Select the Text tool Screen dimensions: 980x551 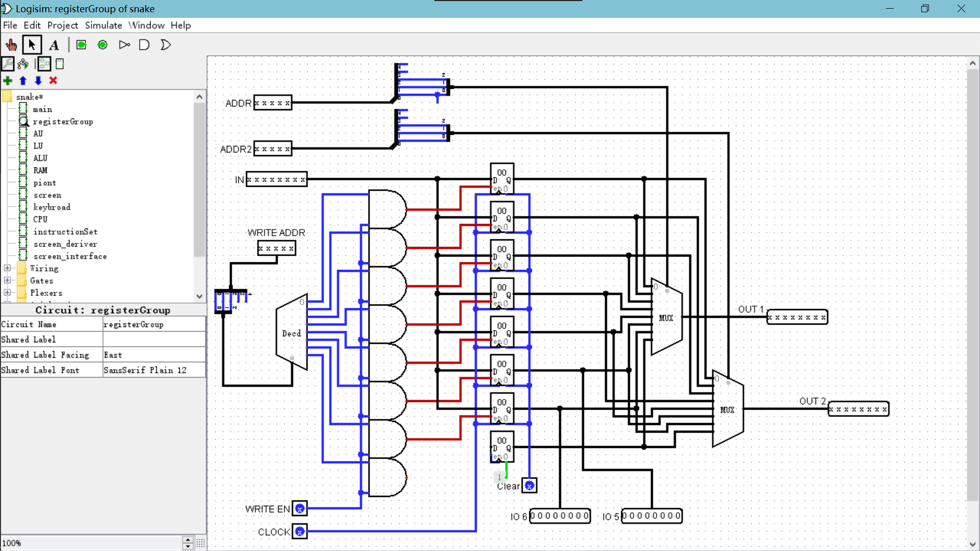pos(54,45)
